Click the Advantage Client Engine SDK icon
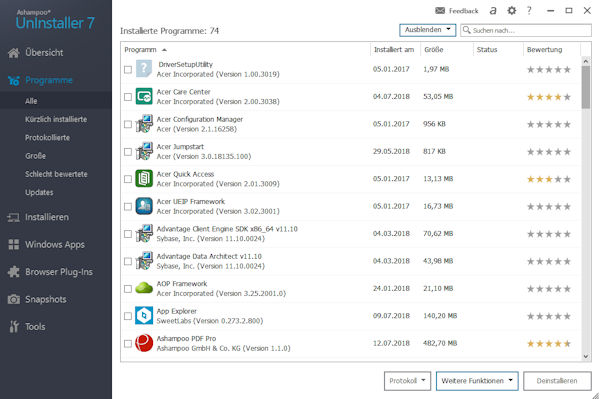Image resolution: width=600 pixels, height=399 pixels. point(144,234)
